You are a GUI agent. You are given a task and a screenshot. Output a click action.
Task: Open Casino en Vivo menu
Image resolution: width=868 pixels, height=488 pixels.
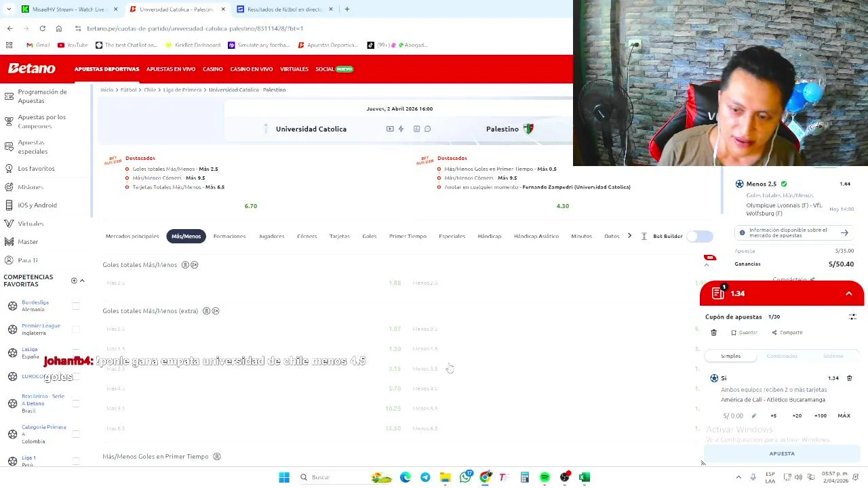252,69
